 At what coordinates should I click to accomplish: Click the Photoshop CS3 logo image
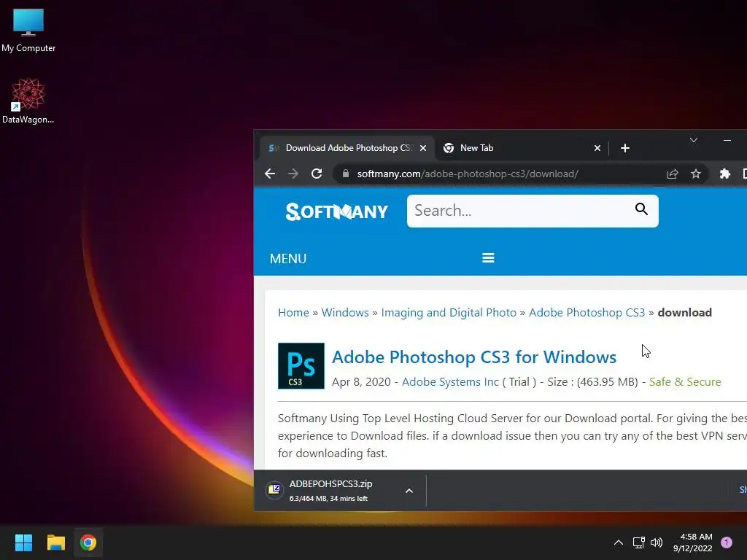click(x=301, y=366)
